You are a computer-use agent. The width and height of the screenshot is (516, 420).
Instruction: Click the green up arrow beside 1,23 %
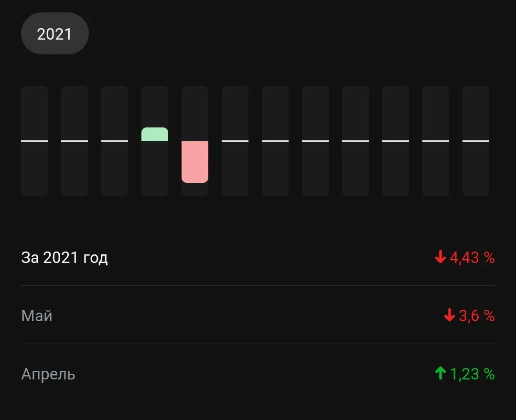pyautogui.click(x=441, y=373)
